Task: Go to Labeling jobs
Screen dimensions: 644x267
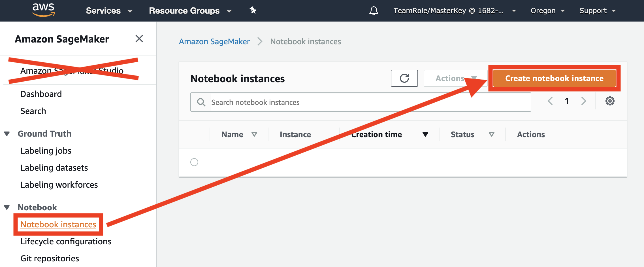Action: (x=46, y=151)
